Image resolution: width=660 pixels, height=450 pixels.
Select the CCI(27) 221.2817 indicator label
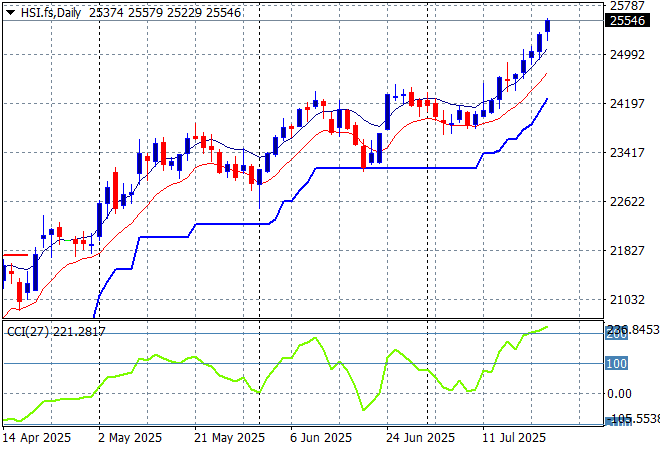pos(56,332)
